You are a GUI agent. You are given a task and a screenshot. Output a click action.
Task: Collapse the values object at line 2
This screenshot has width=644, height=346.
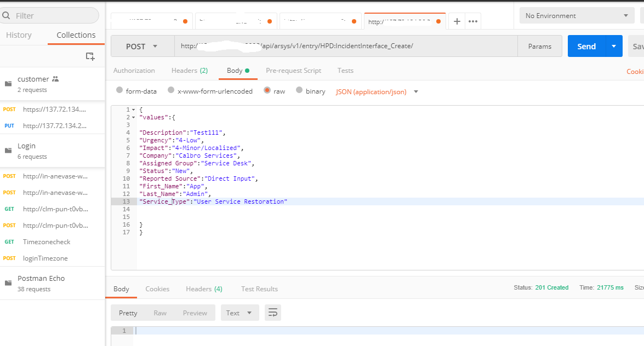click(x=134, y=117)
